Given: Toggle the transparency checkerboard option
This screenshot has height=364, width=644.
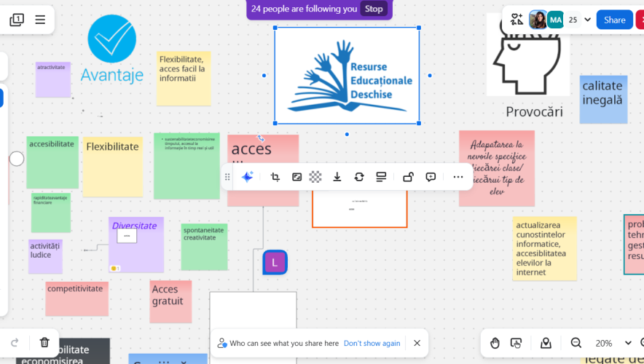Looking at the screenshot, I should 315,177.
